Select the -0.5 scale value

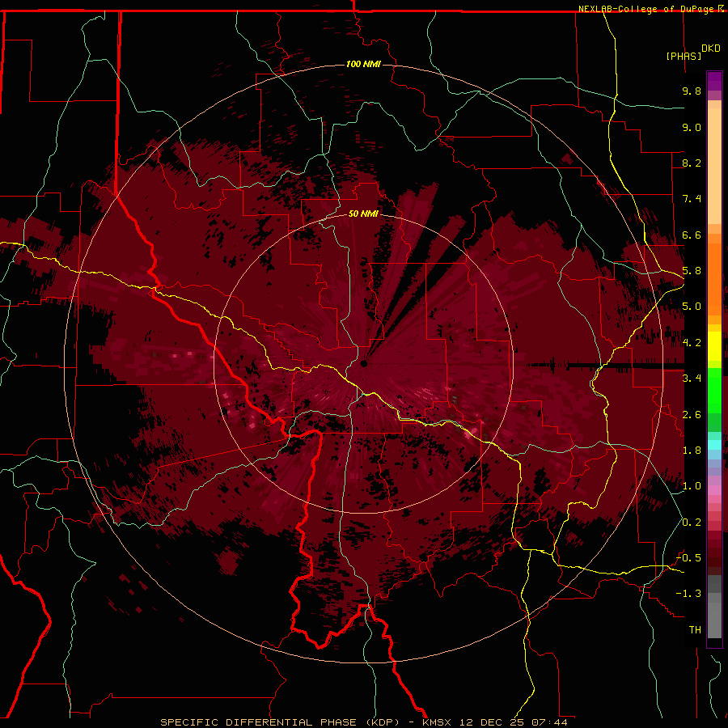(x=688, y=558)
